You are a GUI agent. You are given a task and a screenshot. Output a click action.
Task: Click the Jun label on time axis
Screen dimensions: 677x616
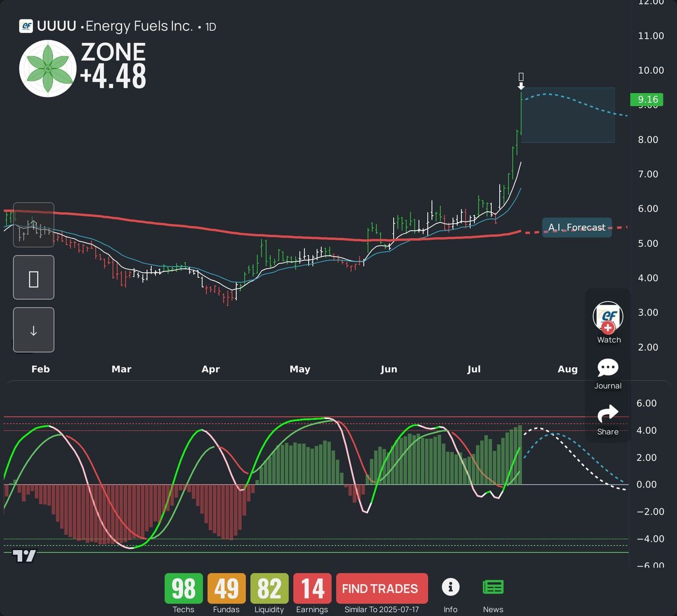[388, 369]
